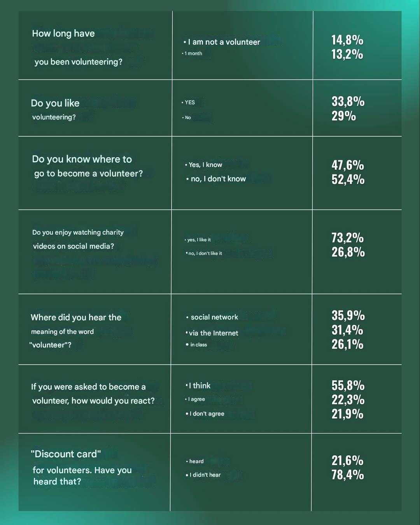Click the "Do you like volunteering?" question

click(x=55, y=109)
